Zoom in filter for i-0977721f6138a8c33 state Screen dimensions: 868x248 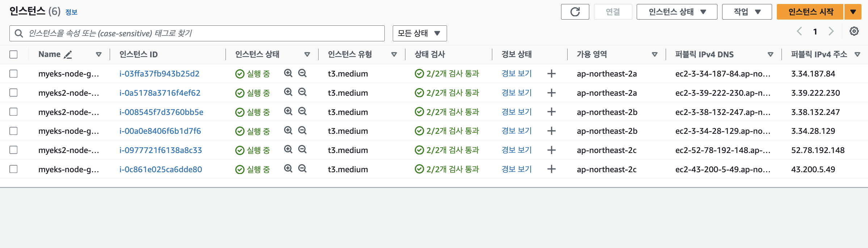(x=288, y=149)
